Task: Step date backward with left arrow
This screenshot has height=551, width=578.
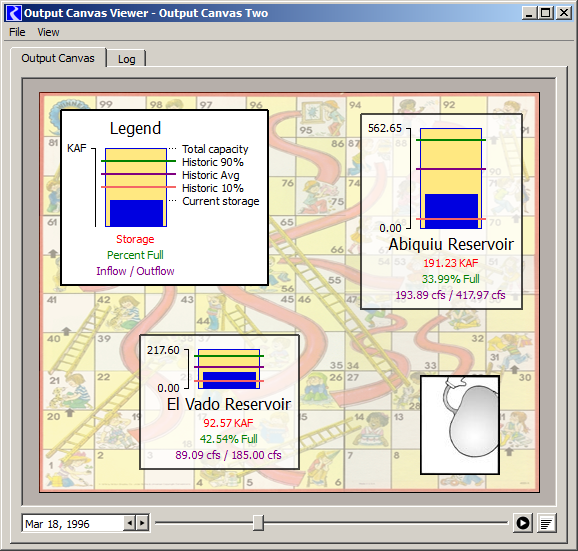Action: click(x=129, y=523)
